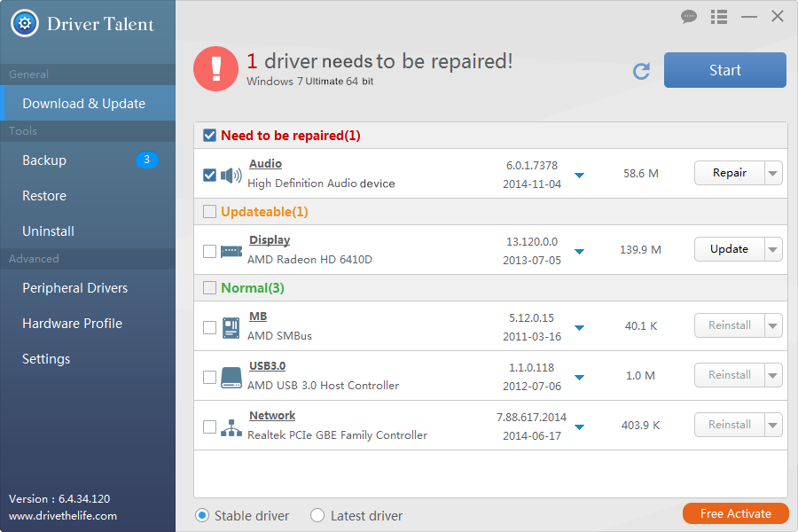The image size is (798, 532).
Task: Click Reinstall for Realtek Network driver
Action: point(730,425)
